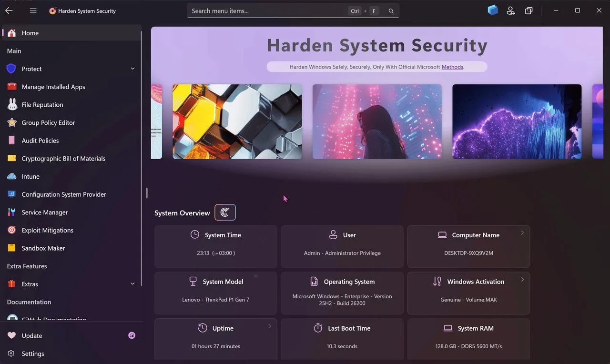The width and height of the screenshot is (610, 364).
Task: Open Exploit Mitigations label
Action: coord(48,230)
